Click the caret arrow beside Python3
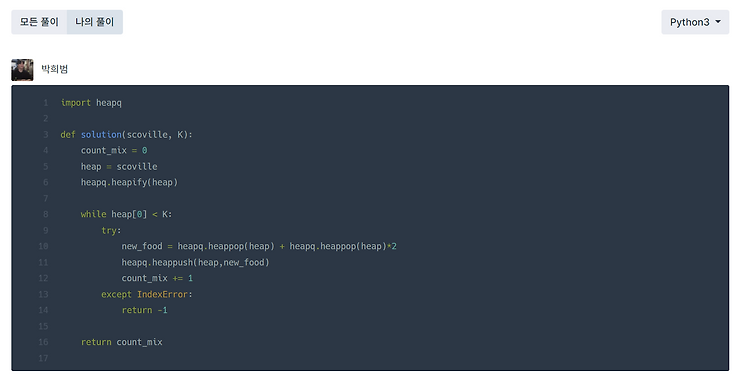 click(718, 22)
